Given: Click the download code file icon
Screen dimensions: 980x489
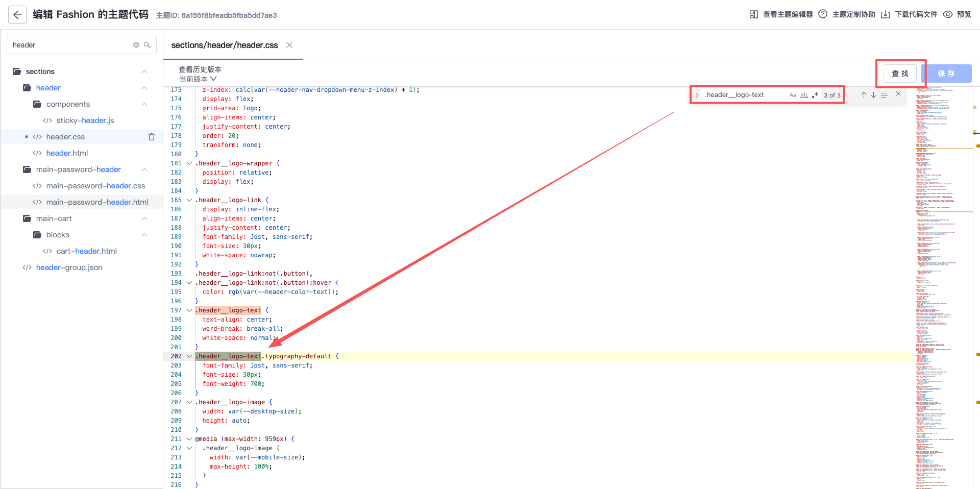Looking at the screenshot, I should 886,14.
